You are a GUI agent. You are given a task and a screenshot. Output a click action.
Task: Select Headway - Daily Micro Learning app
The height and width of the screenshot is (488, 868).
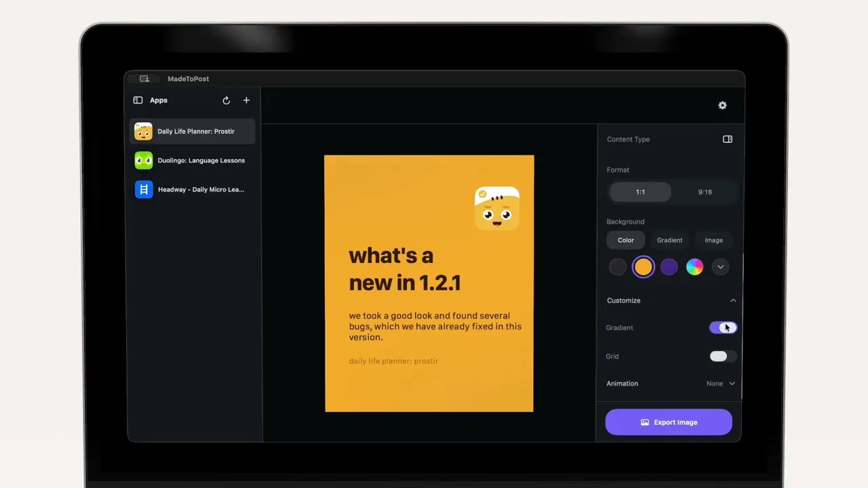click(x=193, y=190)
